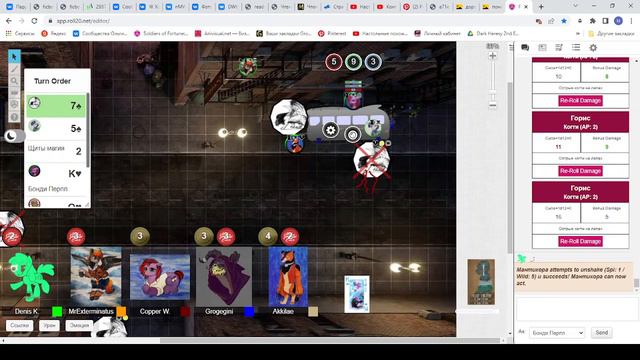Click the red token status marker 5
Image resolution: width=640 pixels, height=360 pixels.
(333, 62)
